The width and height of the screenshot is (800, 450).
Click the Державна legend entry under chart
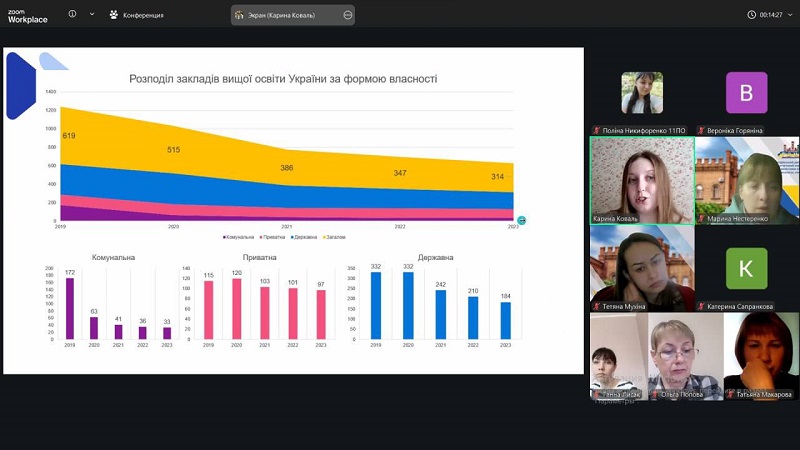[x=304, y=237]
